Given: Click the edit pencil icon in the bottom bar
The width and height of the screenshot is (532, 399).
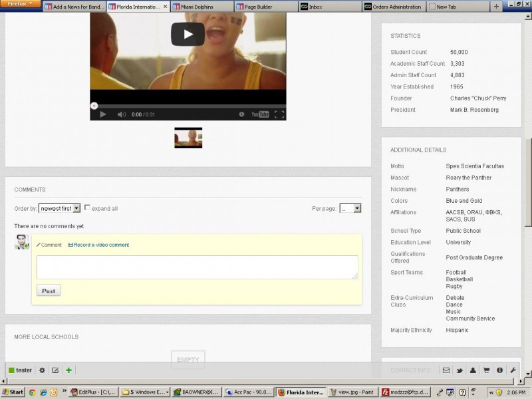Looking at the screenshot, I should [55, 370].
